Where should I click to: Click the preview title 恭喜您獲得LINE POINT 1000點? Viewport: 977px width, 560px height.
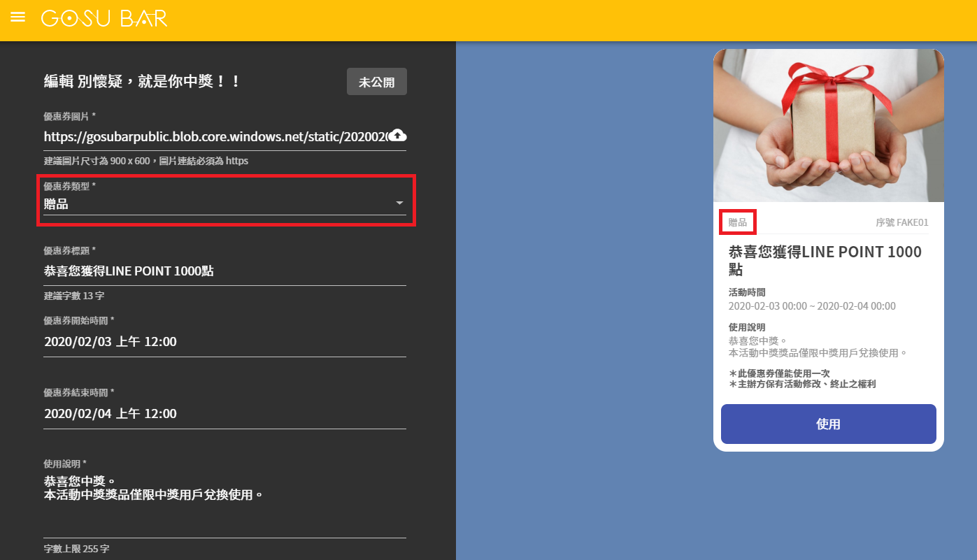tap(825, 261)
